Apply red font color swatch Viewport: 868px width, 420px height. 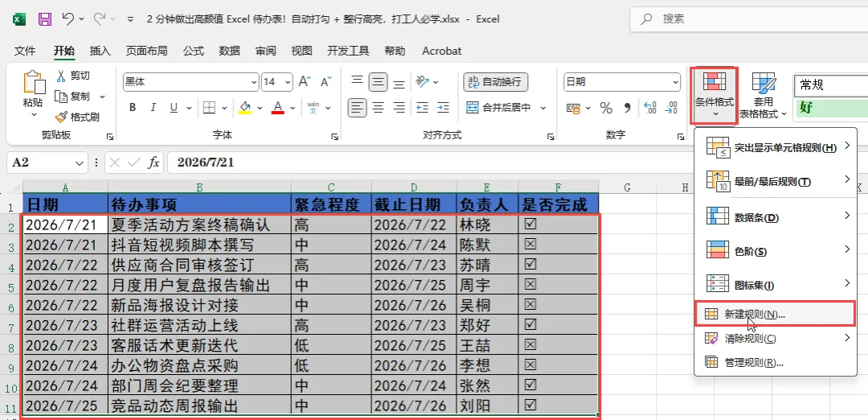(278, 108)
